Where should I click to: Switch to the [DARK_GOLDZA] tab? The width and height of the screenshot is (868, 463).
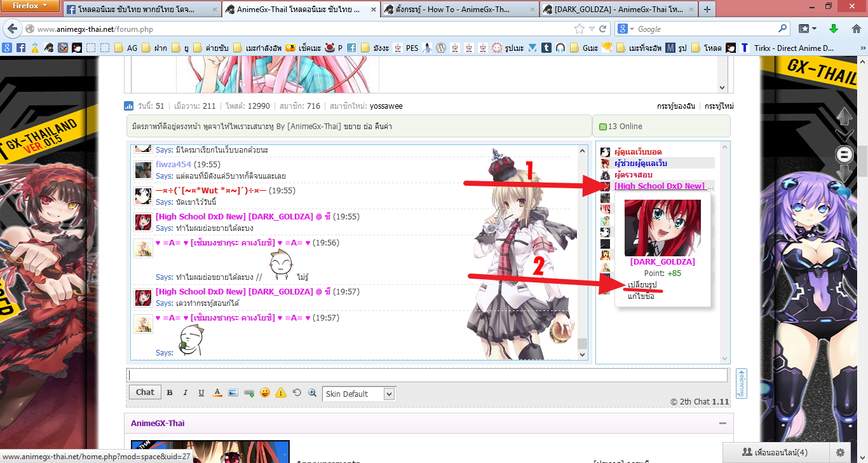pos(618,10)
